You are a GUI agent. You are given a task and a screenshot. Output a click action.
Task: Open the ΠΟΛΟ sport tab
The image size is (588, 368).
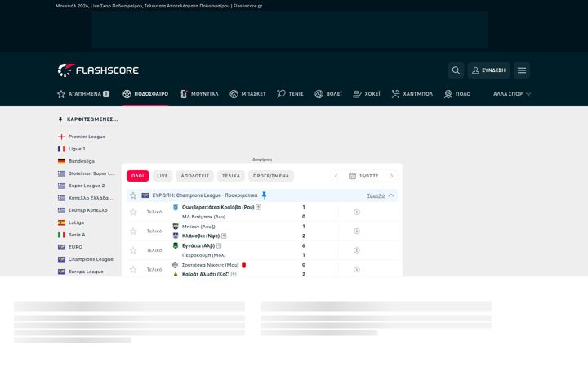click(x=457, y=94)
